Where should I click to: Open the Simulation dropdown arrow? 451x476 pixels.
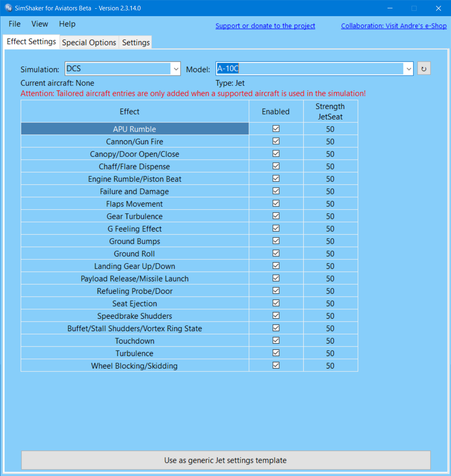point(176,69)
